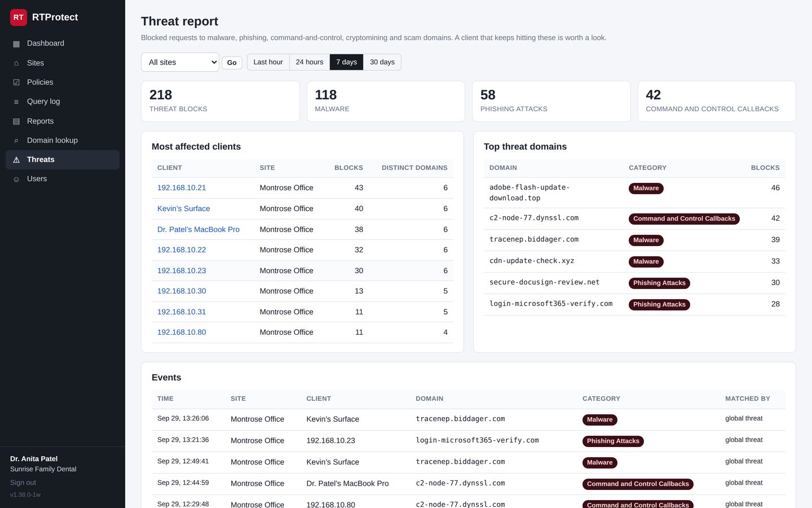Click the 218 Threat Blocks card
Viewport: 812px width, 508px height.
(220, 101)
